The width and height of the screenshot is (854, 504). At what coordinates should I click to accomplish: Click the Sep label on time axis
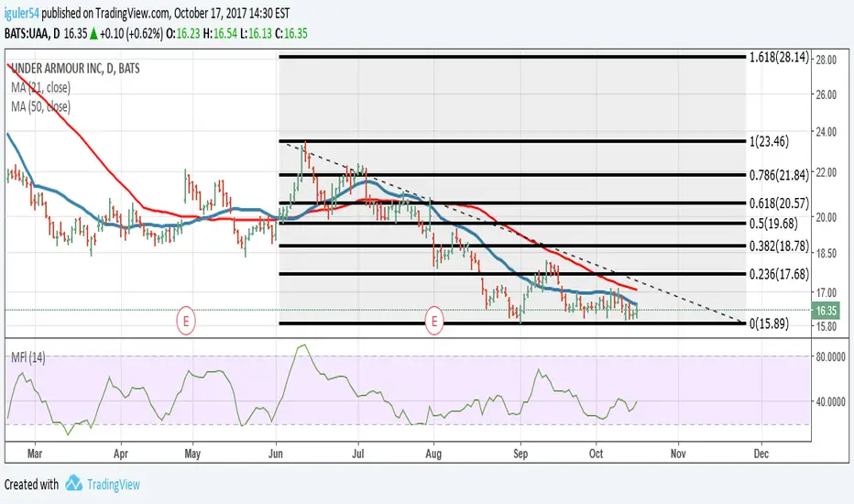coord(520,454)
